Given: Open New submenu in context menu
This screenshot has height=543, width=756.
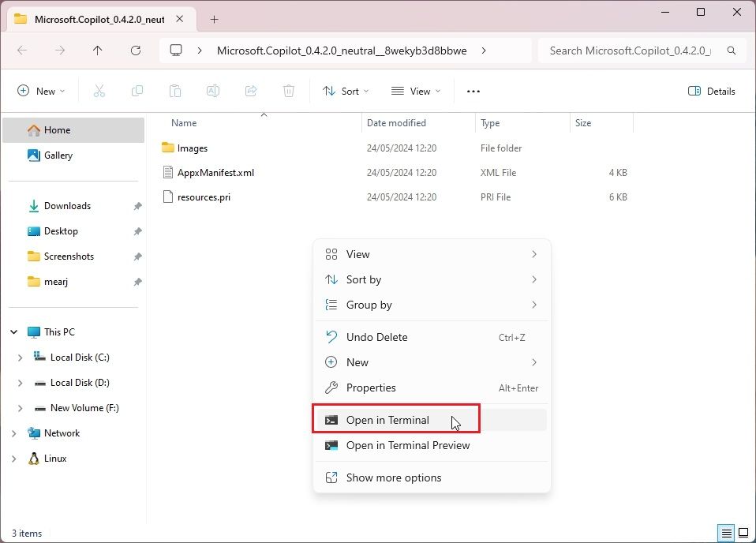Looking at the screenshot, I should (x=432, y=362).
